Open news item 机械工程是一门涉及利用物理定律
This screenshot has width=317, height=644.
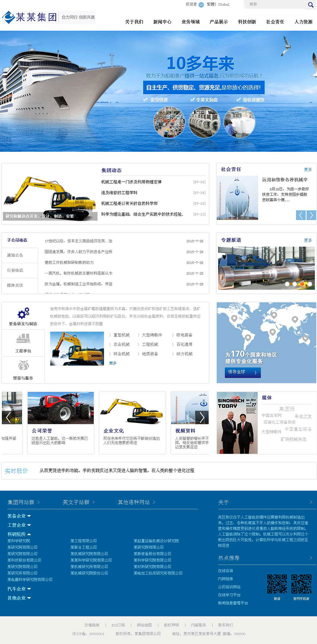click(131, 182)
